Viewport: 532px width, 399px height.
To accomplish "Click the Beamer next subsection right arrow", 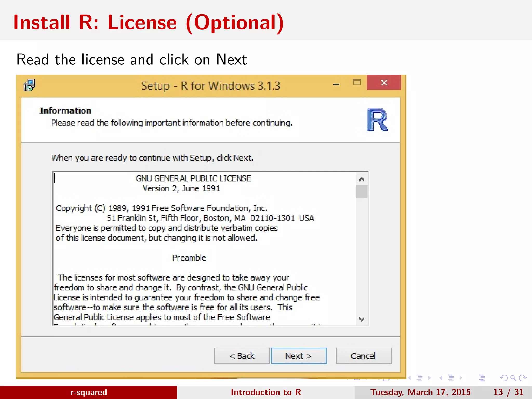I will pos(430,378).
